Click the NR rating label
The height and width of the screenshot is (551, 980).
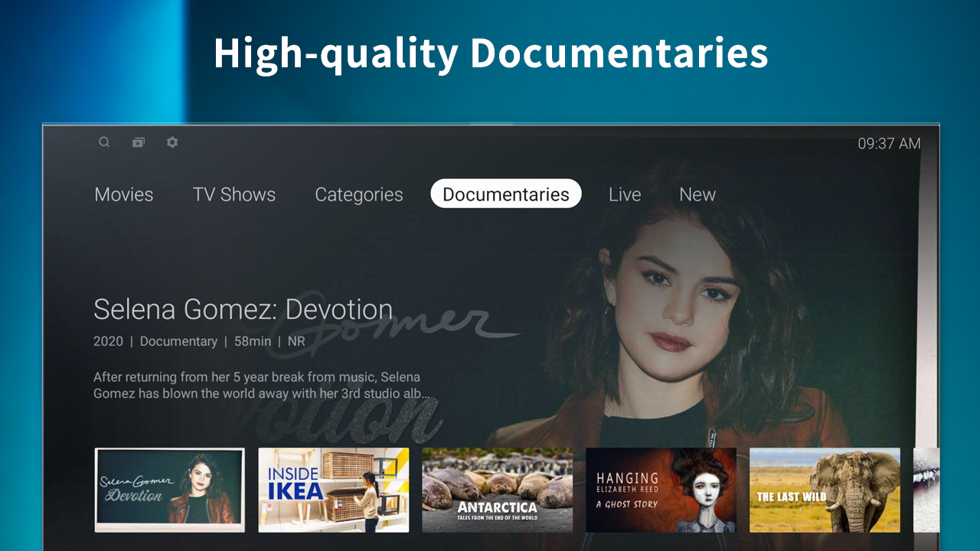(297, 341)
